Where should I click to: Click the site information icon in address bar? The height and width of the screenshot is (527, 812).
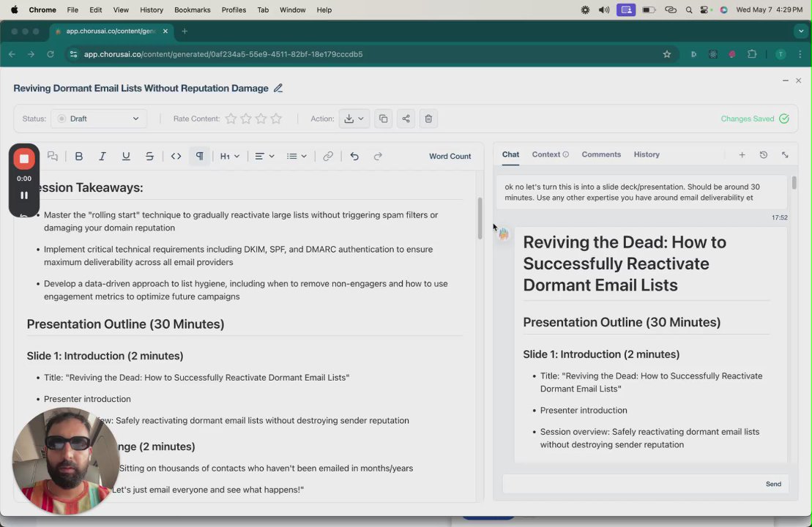point(73,54)
